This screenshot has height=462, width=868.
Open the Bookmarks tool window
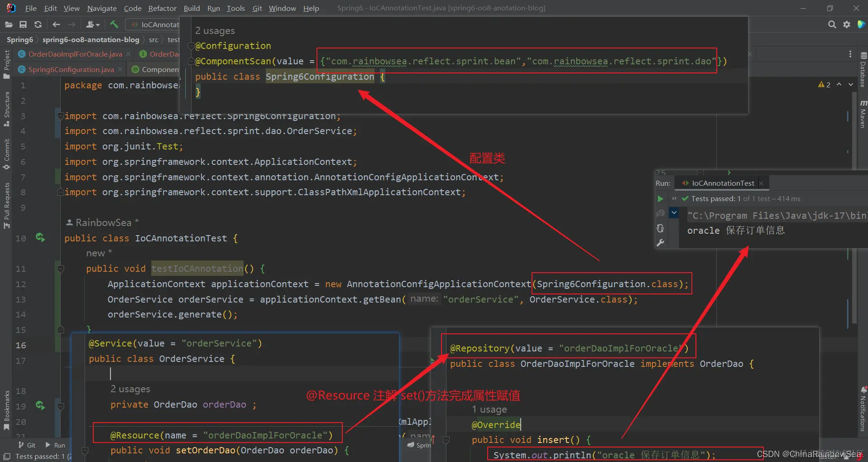[x=6, y=410]
